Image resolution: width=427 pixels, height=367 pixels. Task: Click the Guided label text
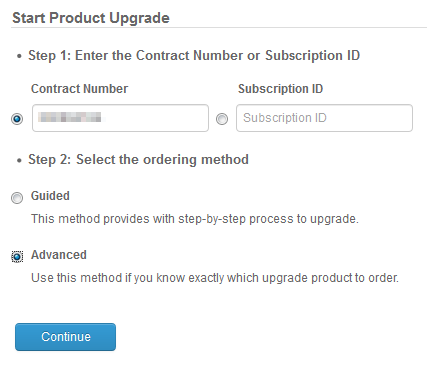pyautogui.click(x=50, y=196)
